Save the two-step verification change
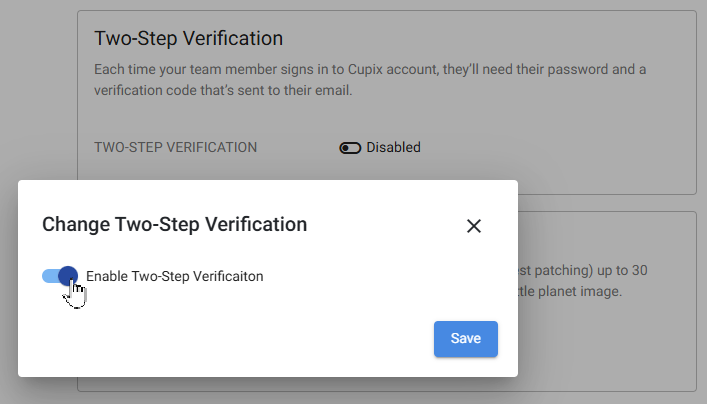The width and height of the screenshot is (707, 404). pyautogui.click(x=466, y=339)
